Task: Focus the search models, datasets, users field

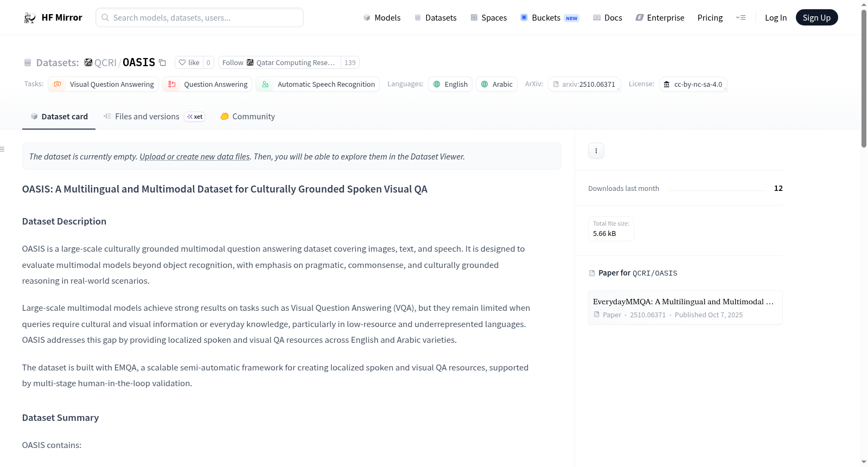Action: [x=200, y=17]
